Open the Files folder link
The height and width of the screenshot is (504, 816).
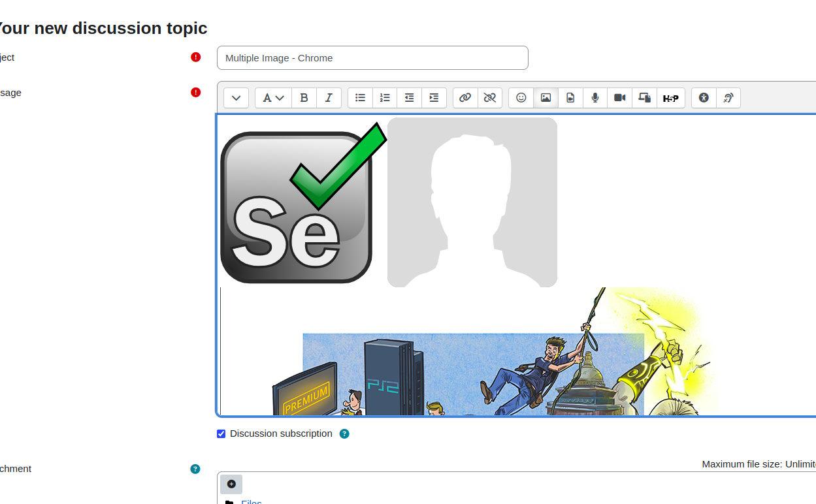pyautogui.click(x=252, y=501)
